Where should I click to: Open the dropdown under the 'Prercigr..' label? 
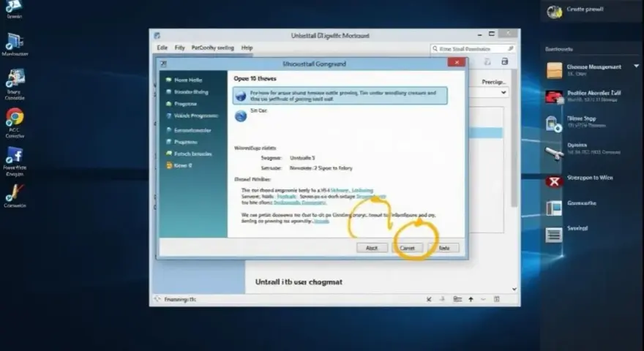(x=503, y=92)
